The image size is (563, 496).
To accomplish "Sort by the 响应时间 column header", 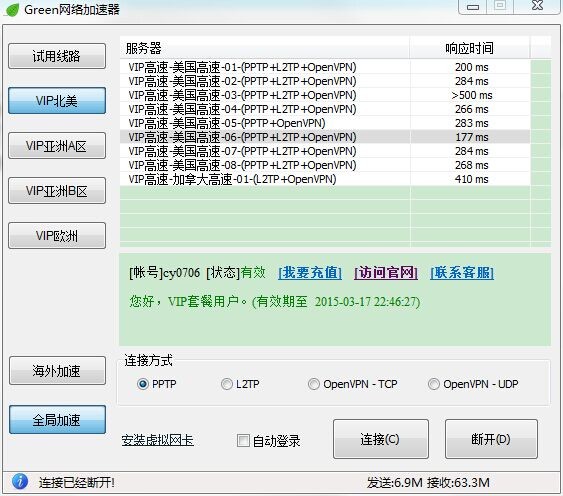I will [x=470, y=48].
